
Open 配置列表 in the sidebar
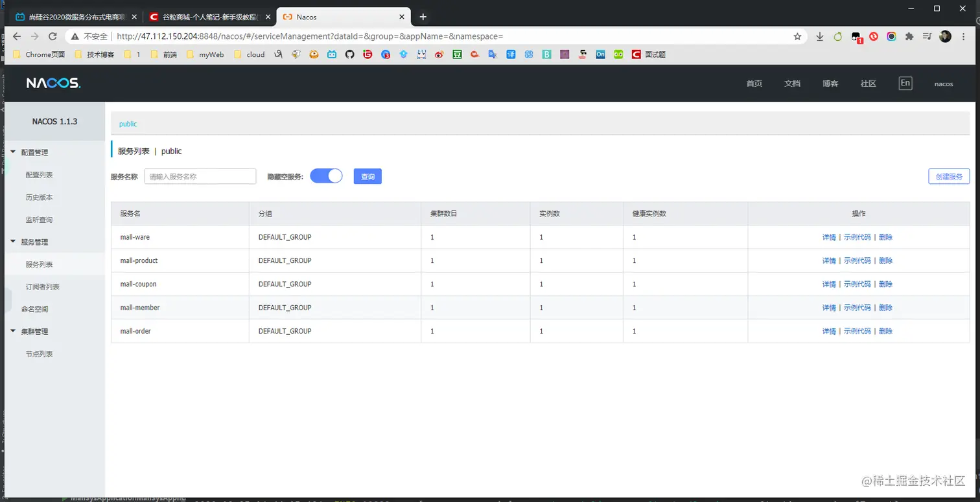[x=40, y=175]
